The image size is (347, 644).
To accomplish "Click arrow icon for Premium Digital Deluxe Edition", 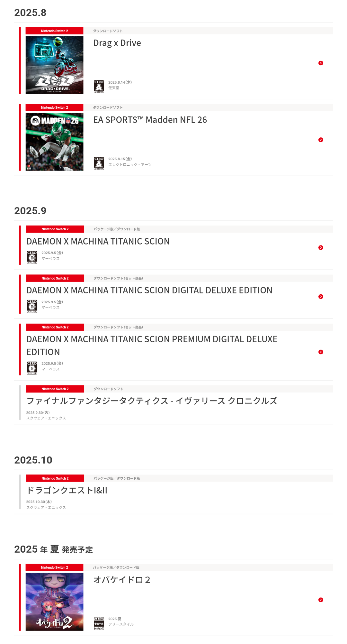I will click(321, 352).
